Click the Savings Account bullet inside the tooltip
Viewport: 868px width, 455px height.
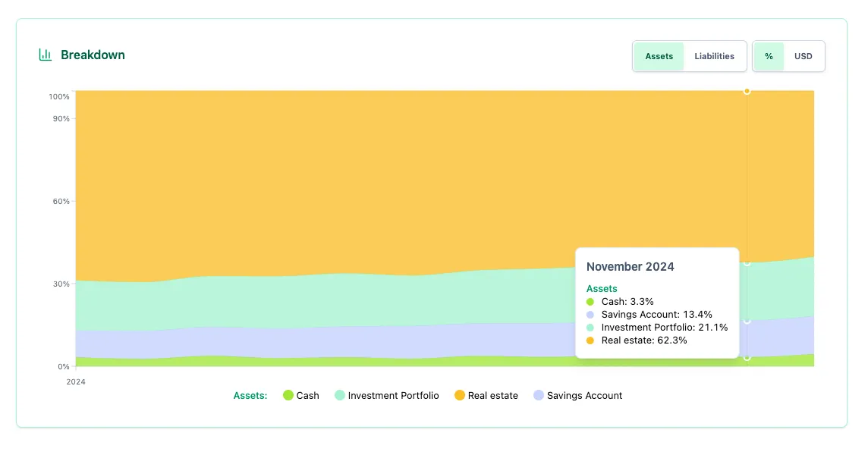point(590,314)
